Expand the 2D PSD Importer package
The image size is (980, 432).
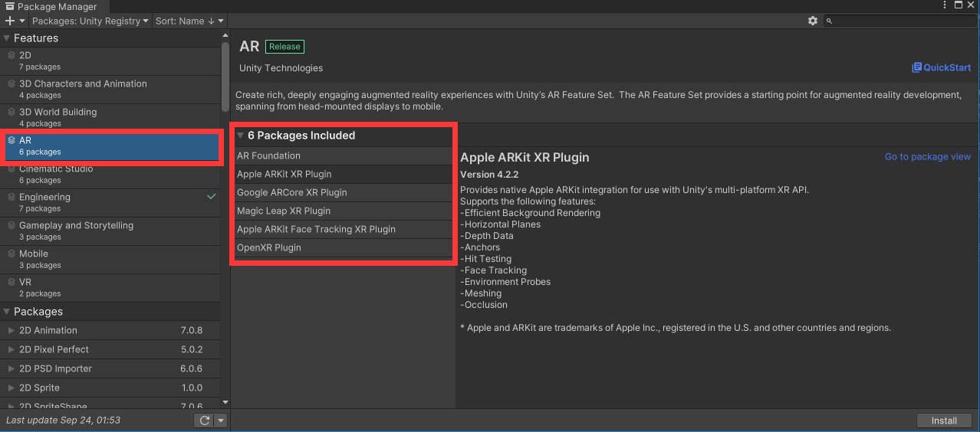pyautogui.click(x=11, y=368)
